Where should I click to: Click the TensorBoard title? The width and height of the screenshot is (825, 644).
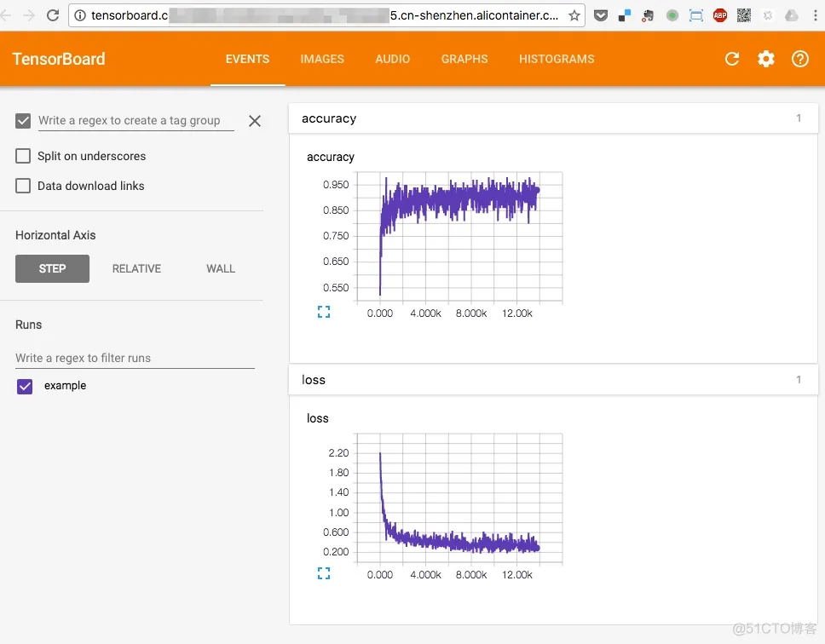point(59,59)
